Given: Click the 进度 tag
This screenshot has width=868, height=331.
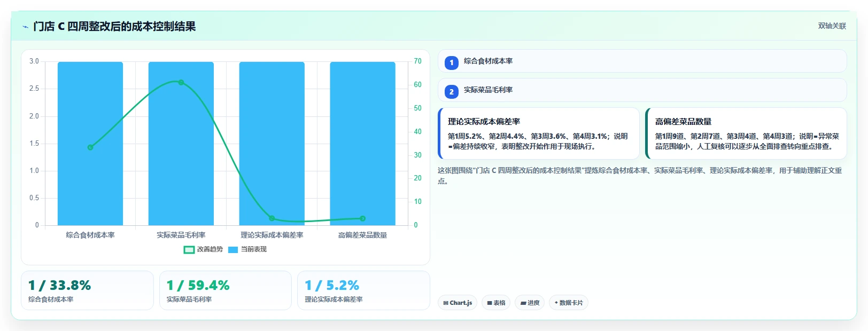Looking at the screenshot, I should pyautogui.click(x=530, y=303).
